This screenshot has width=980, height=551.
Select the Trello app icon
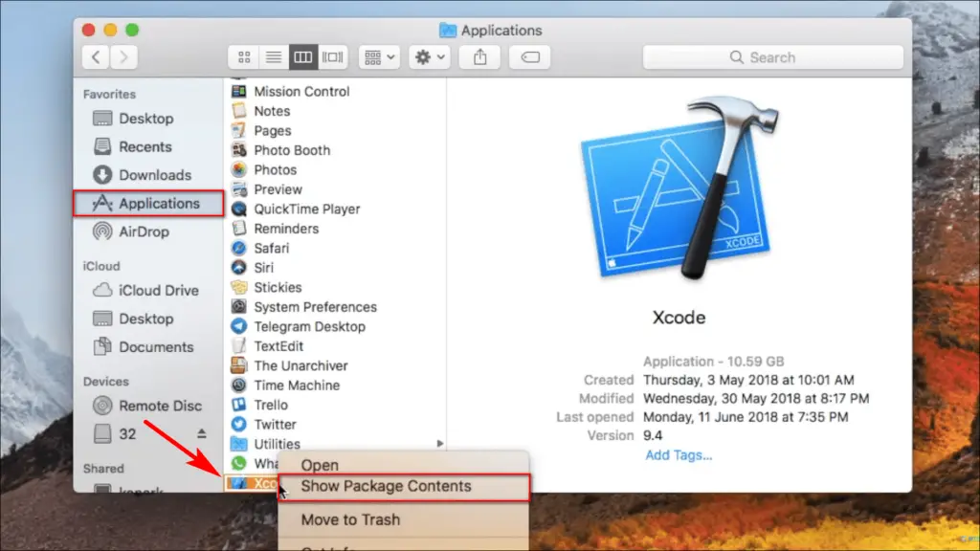[238, 405]
